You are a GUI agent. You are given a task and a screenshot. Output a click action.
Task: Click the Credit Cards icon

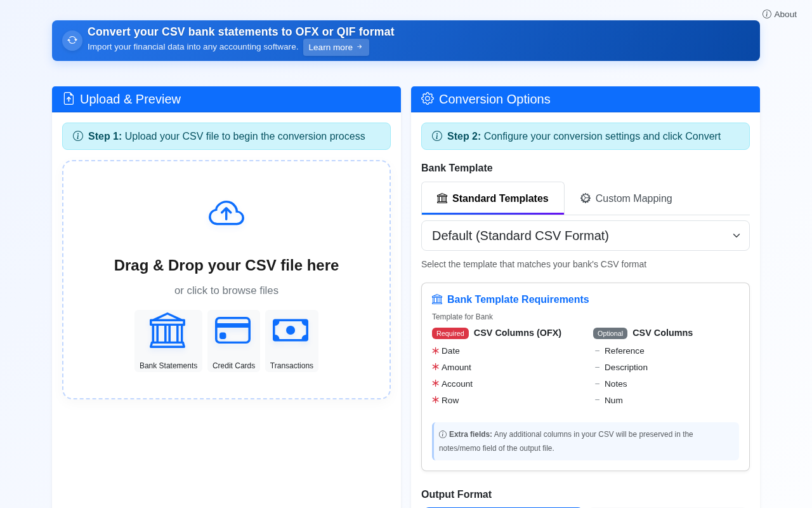[233, 330]
